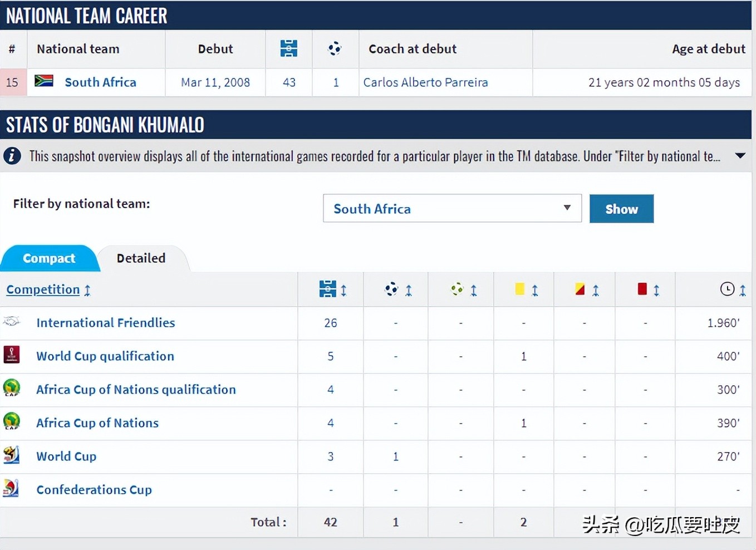This screenshot has width=756, height=550.
Task: Open the International Friendlies link
Action: pyautogui.click(x=105, y=323)
